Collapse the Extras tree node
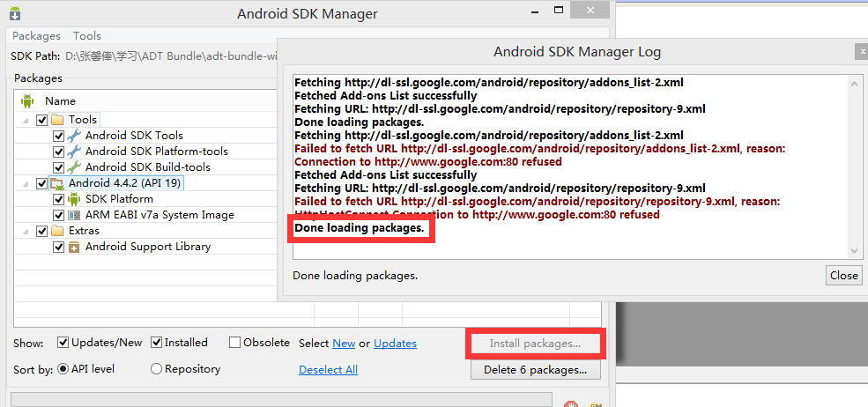This screenshot has height=407, width=868. click(x=26, y=231)
